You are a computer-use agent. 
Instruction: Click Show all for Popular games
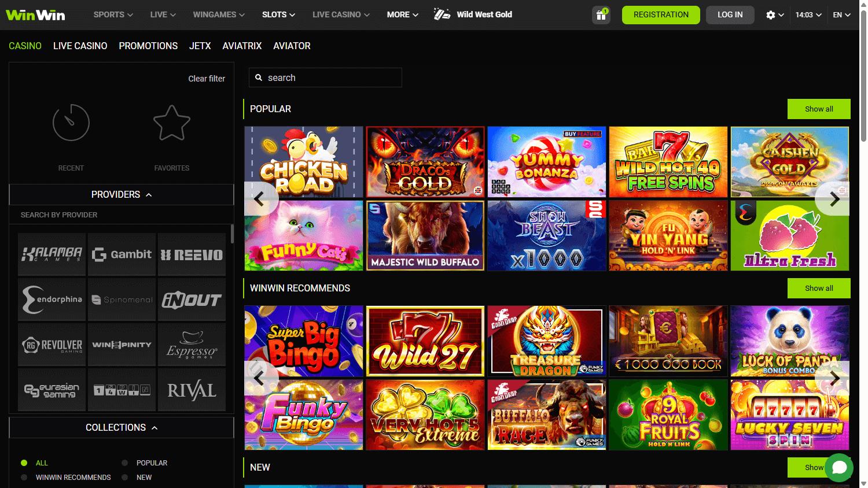[819, 109]
